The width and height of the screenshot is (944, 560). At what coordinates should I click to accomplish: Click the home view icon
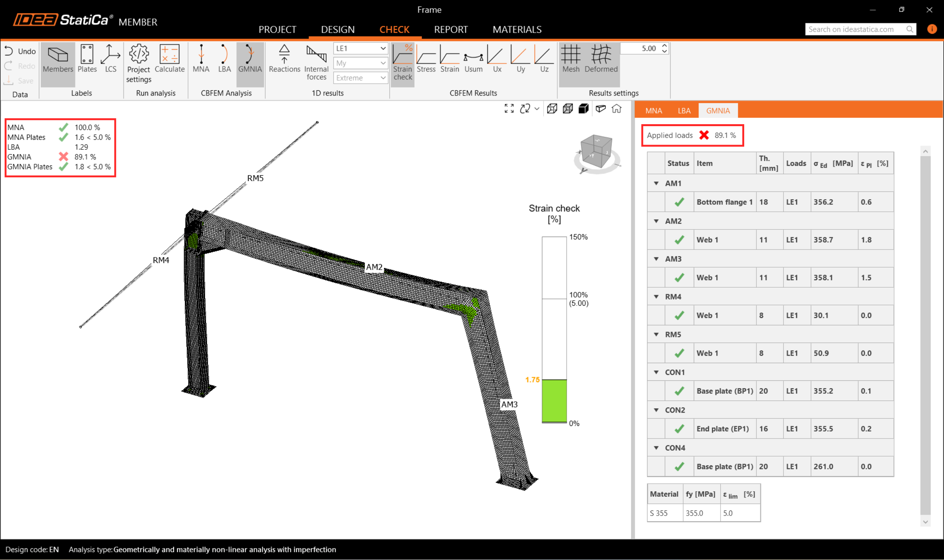point(616,109)
